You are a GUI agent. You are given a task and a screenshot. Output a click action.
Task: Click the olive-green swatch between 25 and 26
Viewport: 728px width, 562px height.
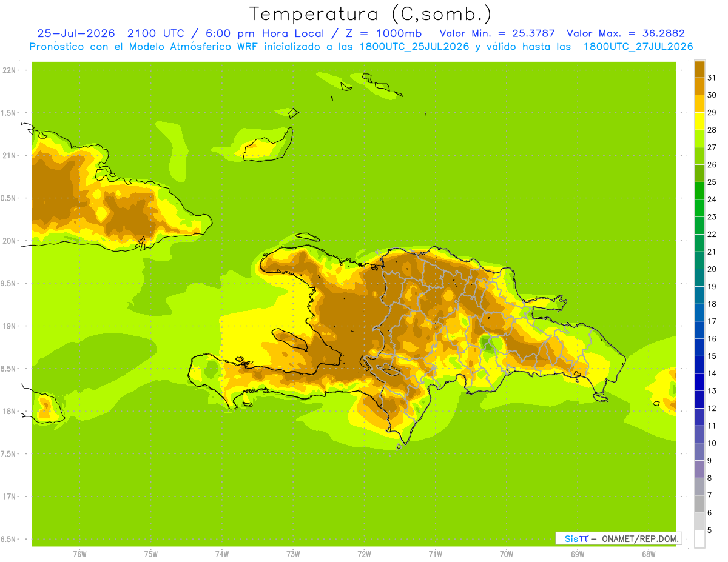click(699, 173)
